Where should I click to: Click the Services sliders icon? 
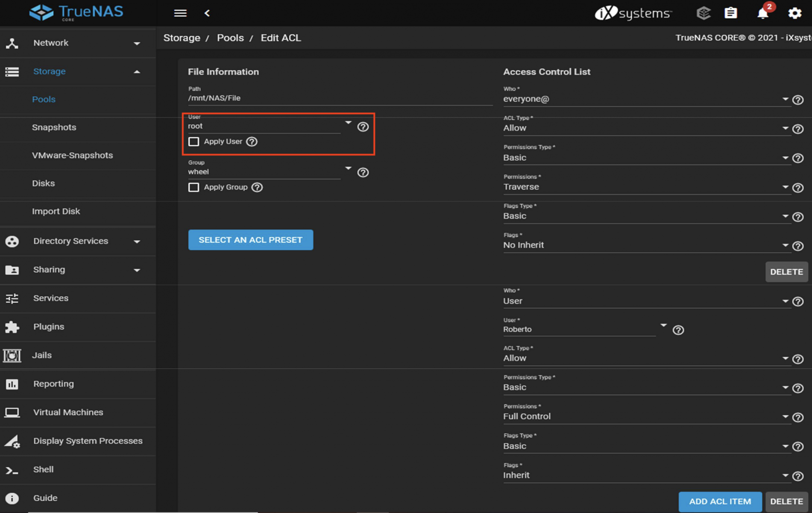(12, 298)
